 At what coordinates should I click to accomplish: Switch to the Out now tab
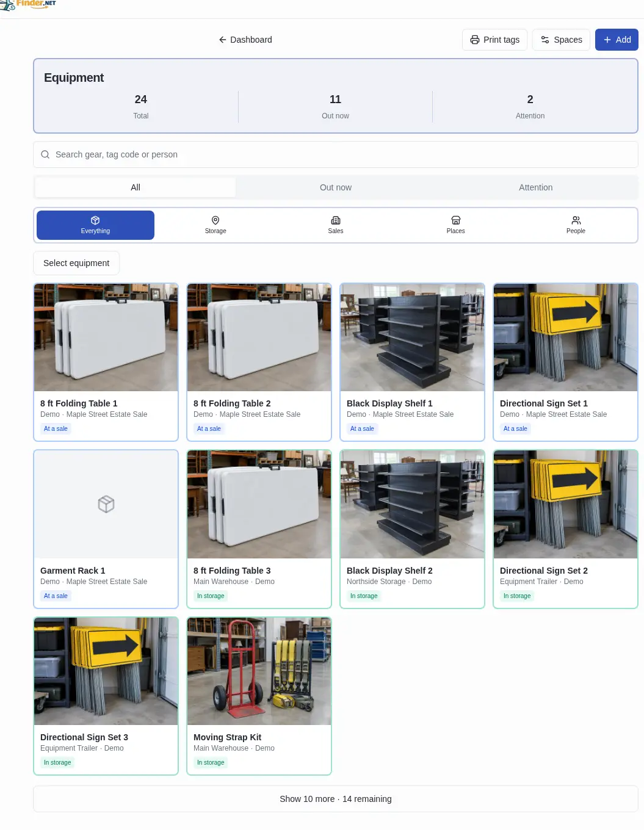336,187
